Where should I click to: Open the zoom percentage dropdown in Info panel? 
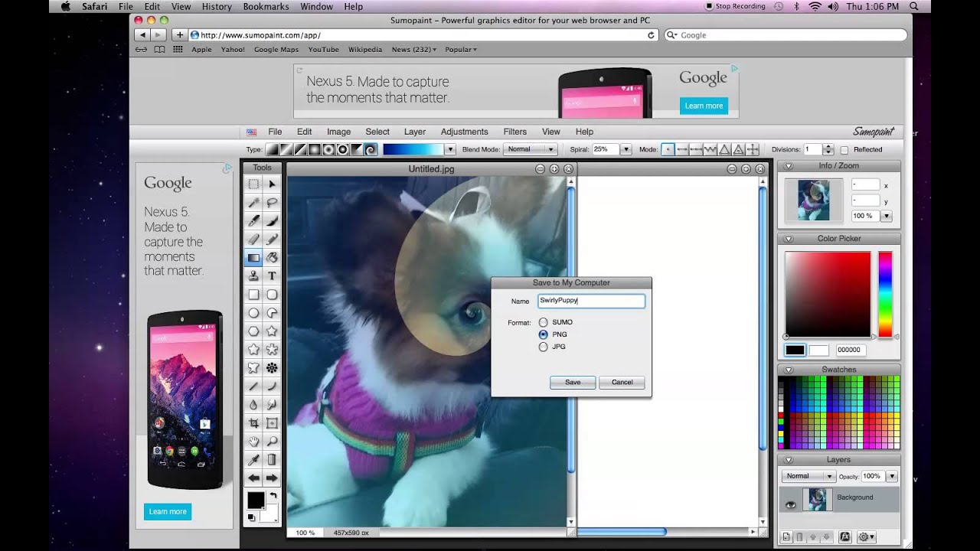click(887, 216)
